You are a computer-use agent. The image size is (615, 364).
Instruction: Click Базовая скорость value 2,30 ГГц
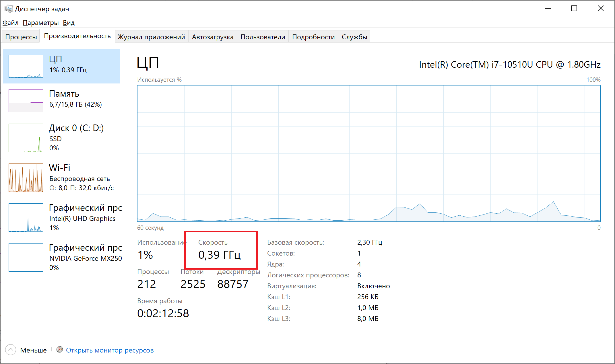coord(370,242)
